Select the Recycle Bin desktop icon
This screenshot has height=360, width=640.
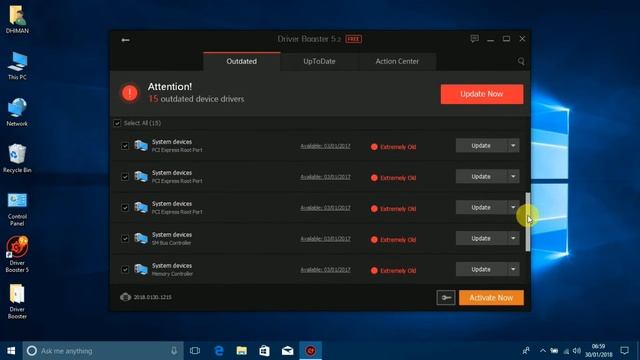point(17,158)
